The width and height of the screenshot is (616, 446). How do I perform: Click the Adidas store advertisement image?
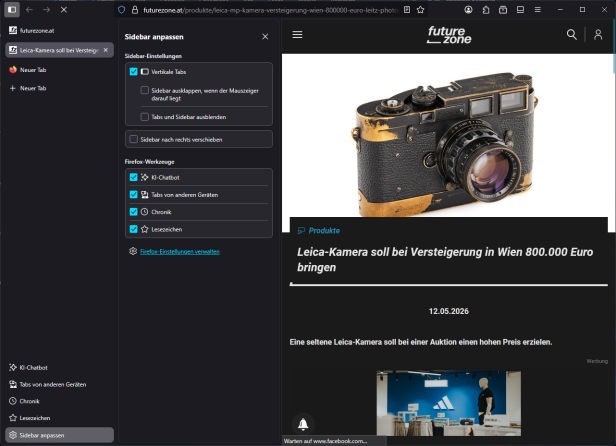point(449,403)
